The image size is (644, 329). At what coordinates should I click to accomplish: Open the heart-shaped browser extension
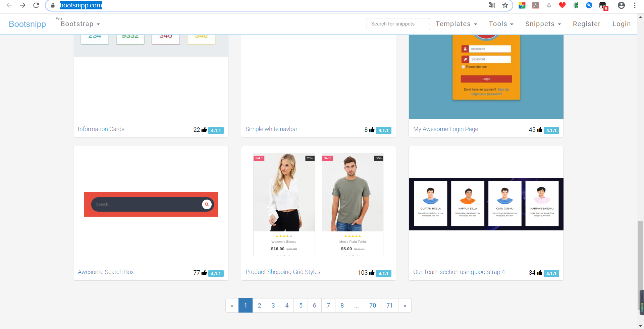562,5
